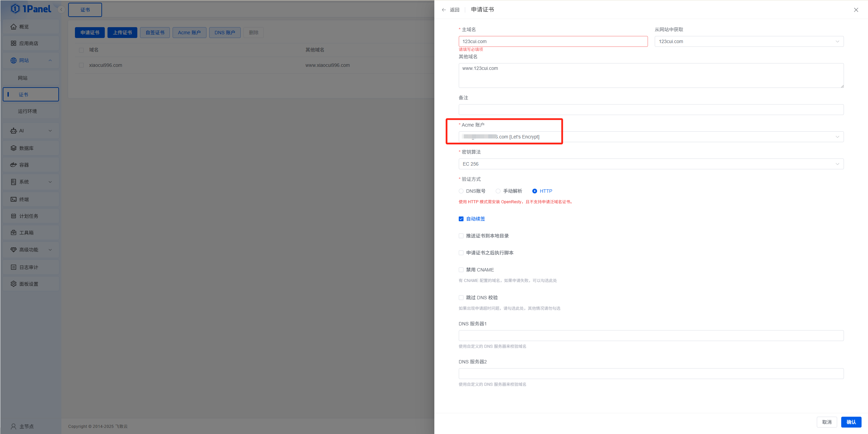Select the DNS账号 verification method
This screenshot has width=868, height=434.
point(461,191)
